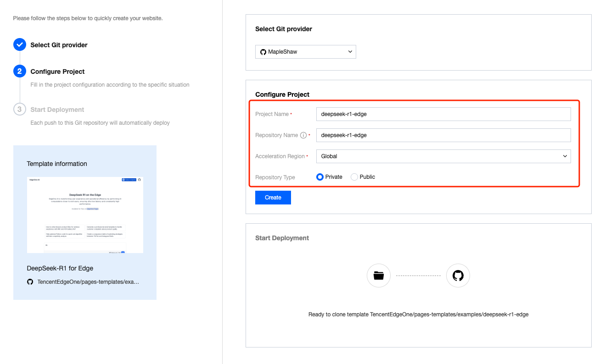Click the Project Name label
The height and width of the screenshot is (364, 605).
click(272, 114)
